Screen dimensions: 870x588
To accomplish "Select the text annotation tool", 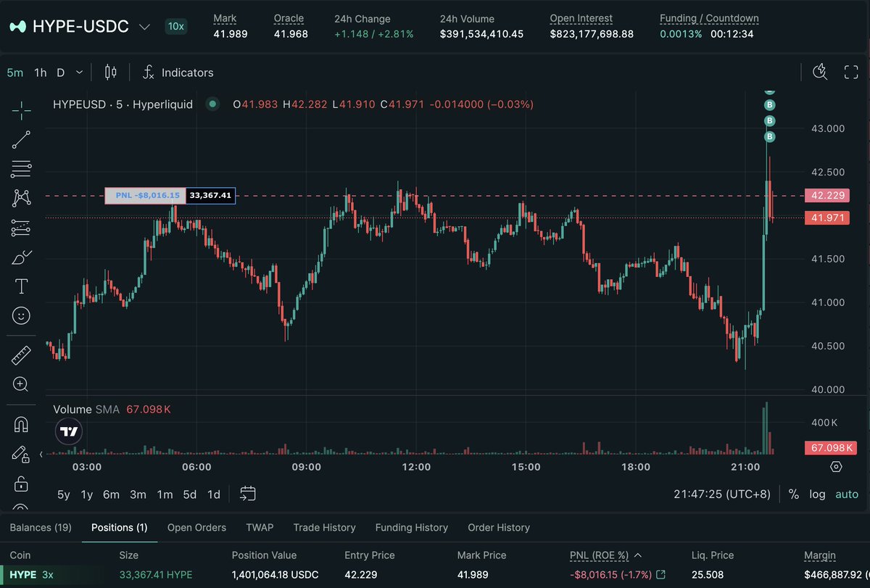I will pos(21,286).
